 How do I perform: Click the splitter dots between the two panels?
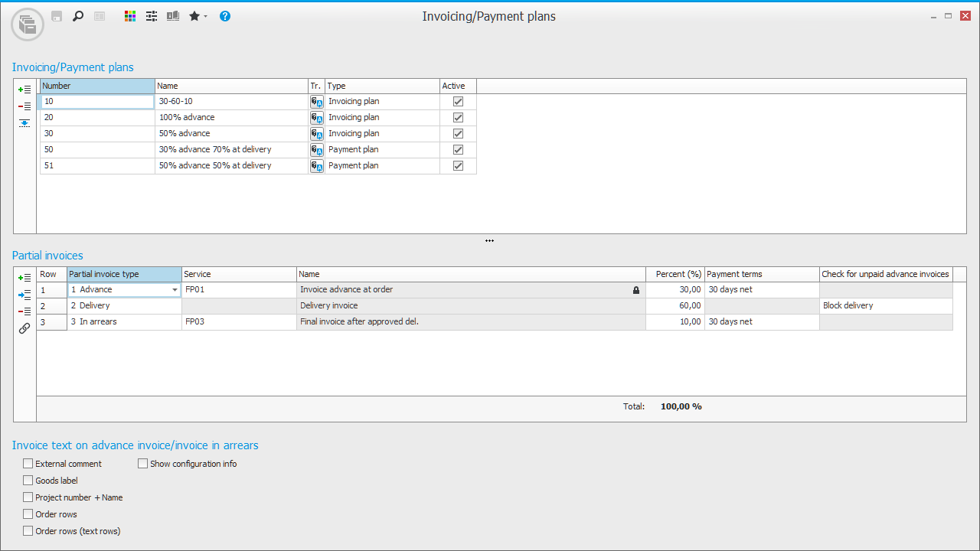489,241
